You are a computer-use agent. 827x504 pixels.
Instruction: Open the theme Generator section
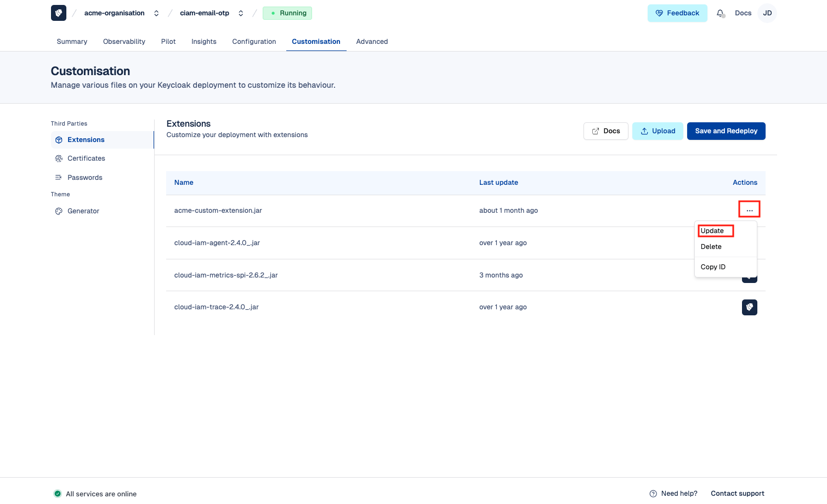coord(83,211)
